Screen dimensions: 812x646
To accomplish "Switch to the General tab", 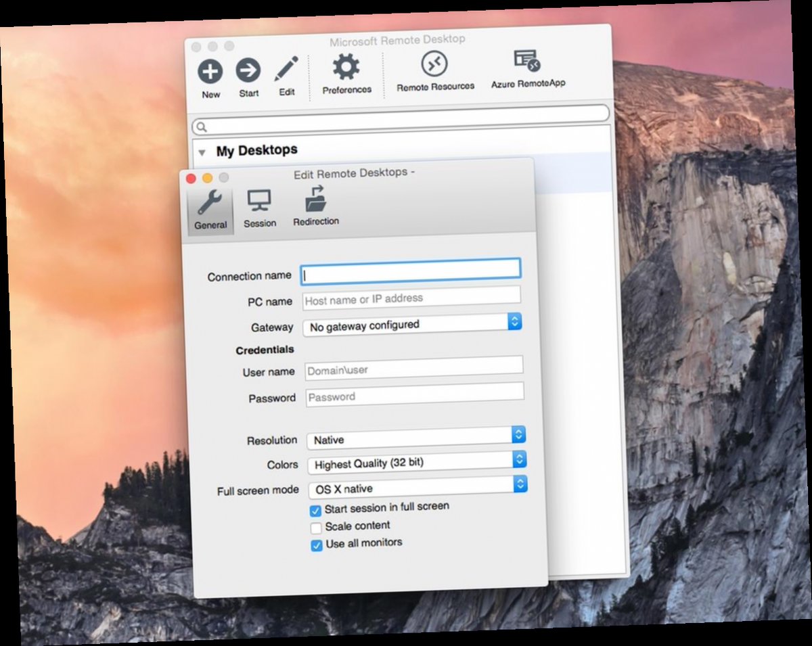I will (x=210, y=210).
